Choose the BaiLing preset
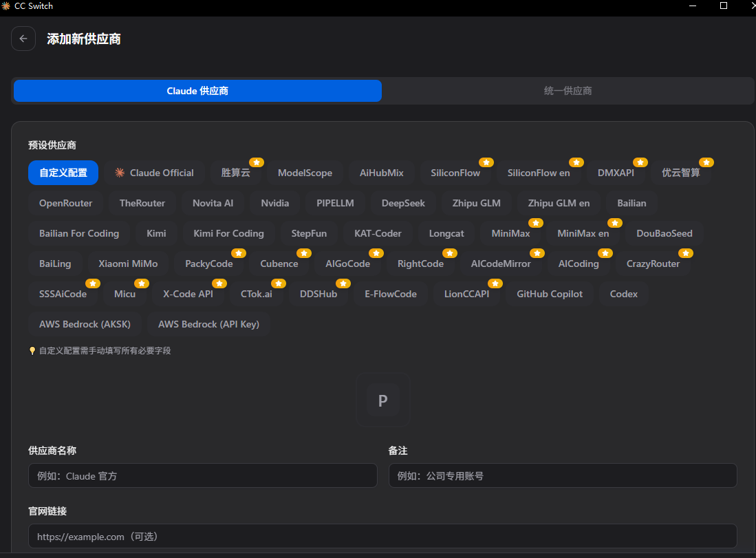Screen dimensions: 756x558 click(x=55, y=264)
